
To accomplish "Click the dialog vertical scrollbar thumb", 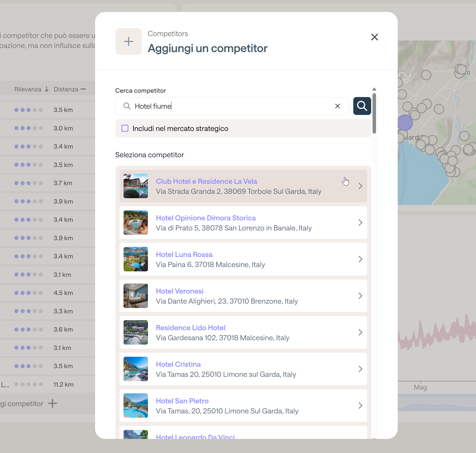I will click(374, 113).
